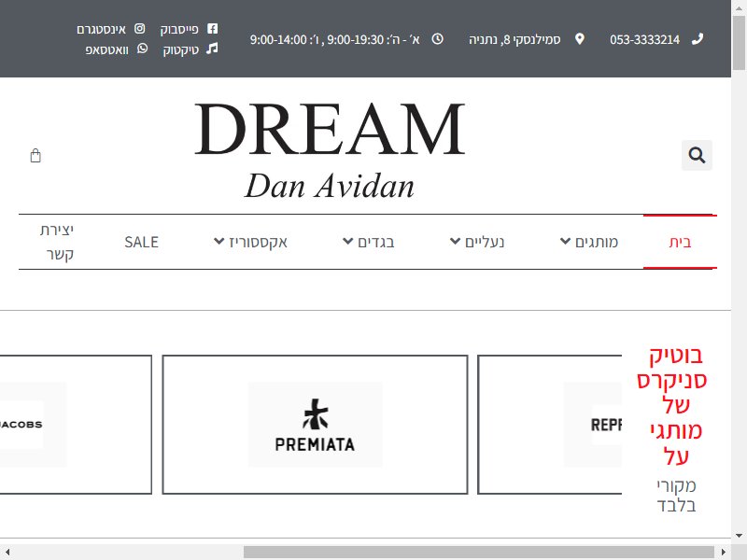The width and height of the screenshot is (747, 560).
Task: Click the DREAM Dan Avidan logo
Action: point(330,150)
